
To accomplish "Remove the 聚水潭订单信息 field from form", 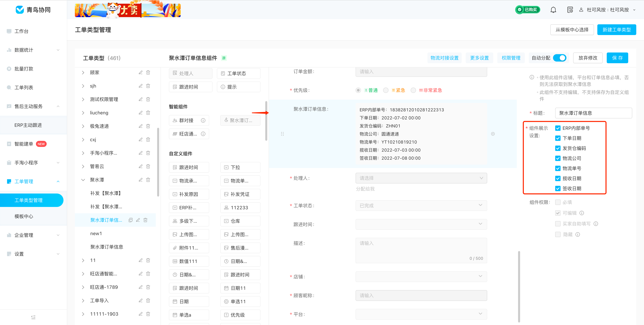I will (x=493, y=134).
